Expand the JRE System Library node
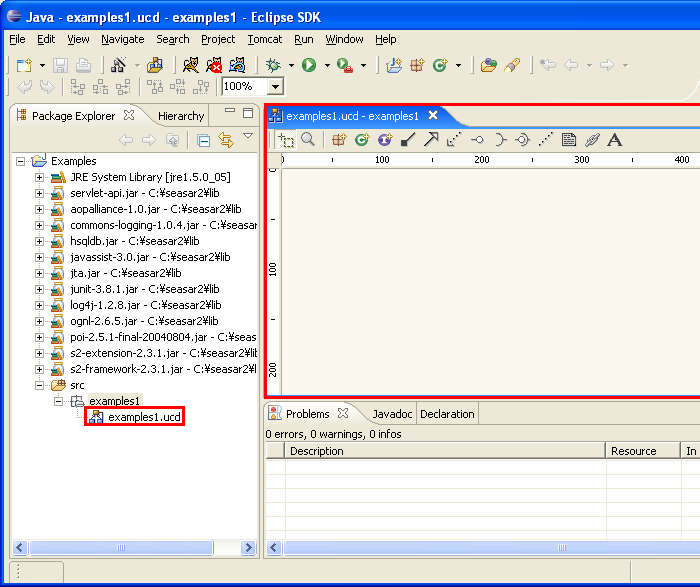 [40, 177]
